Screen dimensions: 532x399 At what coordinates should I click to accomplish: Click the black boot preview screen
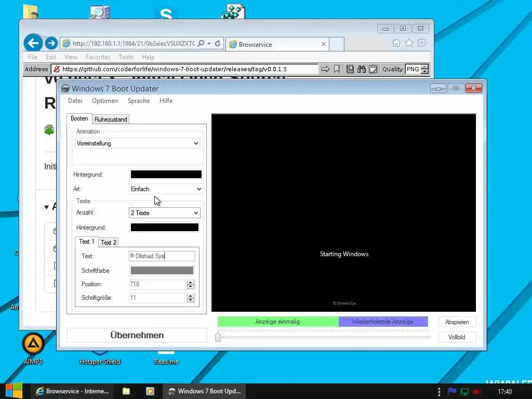point(344,212)
